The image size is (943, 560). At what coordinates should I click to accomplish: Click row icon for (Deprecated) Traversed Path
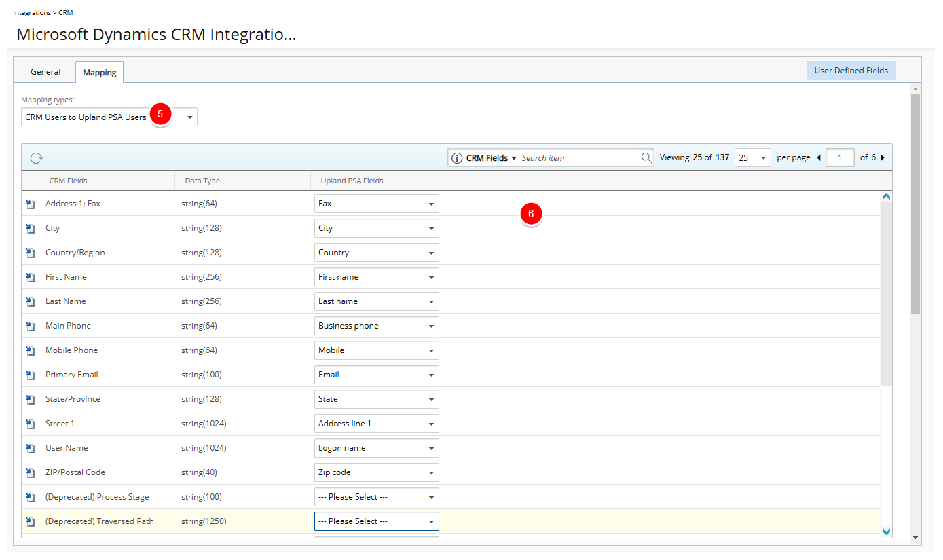[x=30, y=521]
